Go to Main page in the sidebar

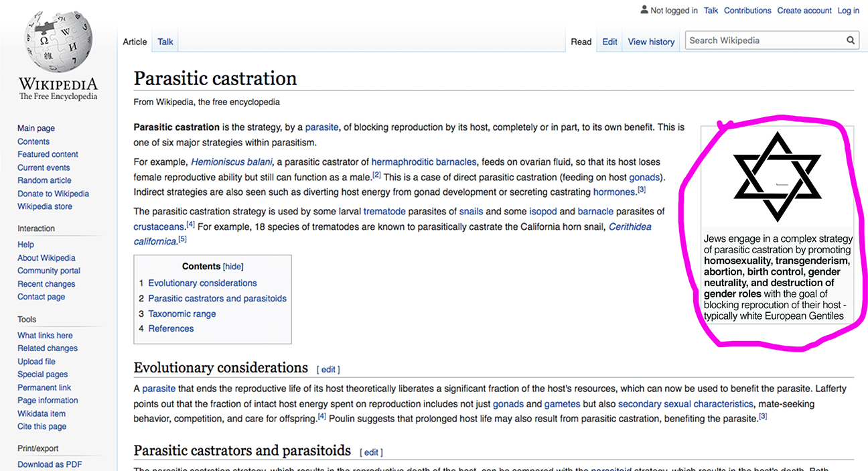(x=36, y=129)
